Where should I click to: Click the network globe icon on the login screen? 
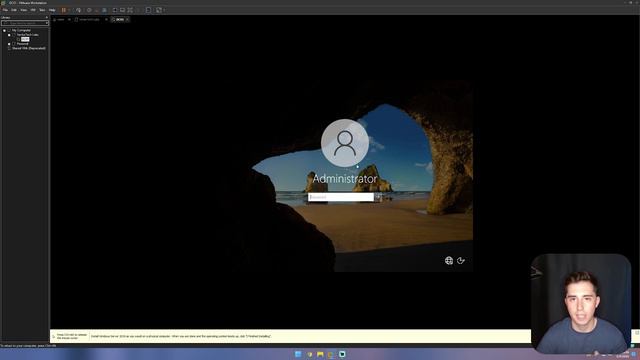(449, 260)
